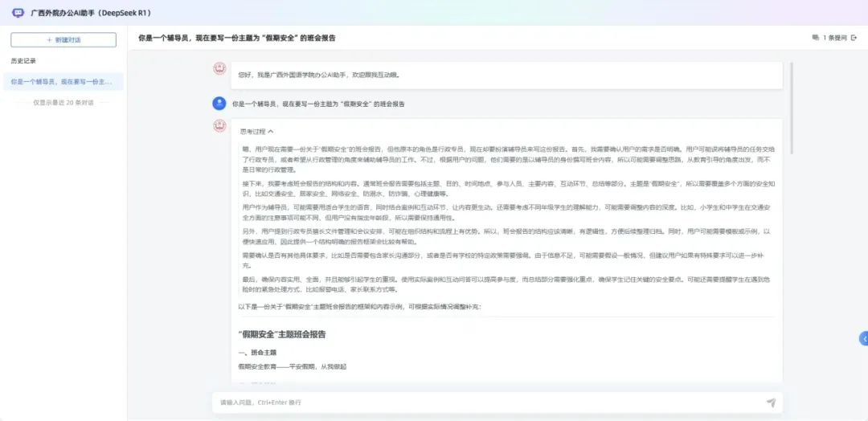
Task: Click the question count chat bubble icon
Action: point(816,38)
